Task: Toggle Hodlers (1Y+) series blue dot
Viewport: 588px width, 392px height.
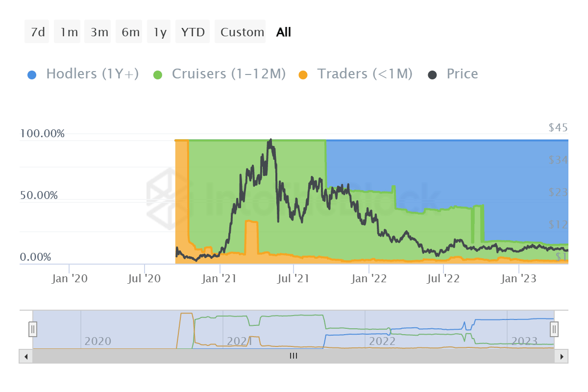Action: [32, 74]
